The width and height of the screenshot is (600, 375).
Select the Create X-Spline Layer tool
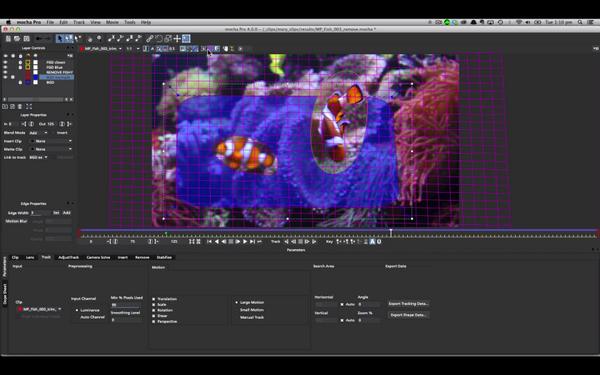pyautogui.click(x=112, y=38)
